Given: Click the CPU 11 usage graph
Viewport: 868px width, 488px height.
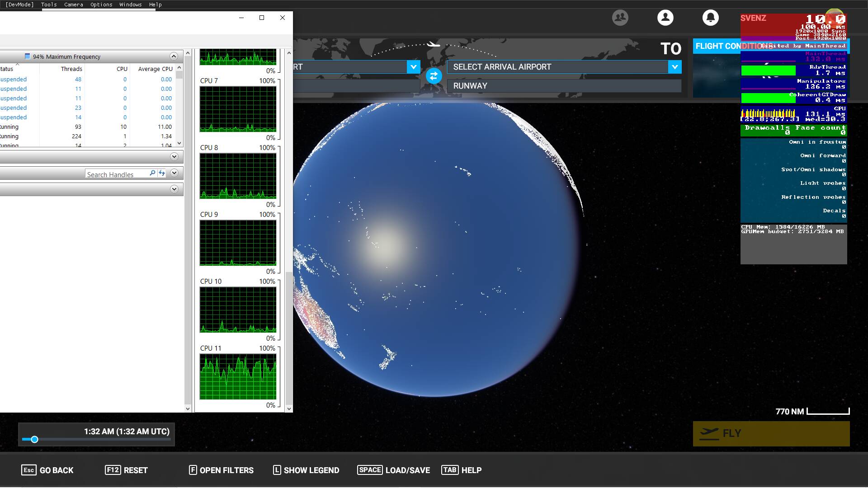Looking at the screenshot, I should pyautogui.click(x=238, y=376).
